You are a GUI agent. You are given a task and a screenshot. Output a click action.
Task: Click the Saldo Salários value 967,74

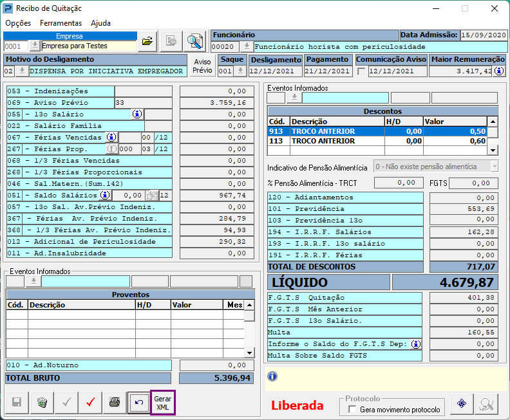click(x=216, y=196)
